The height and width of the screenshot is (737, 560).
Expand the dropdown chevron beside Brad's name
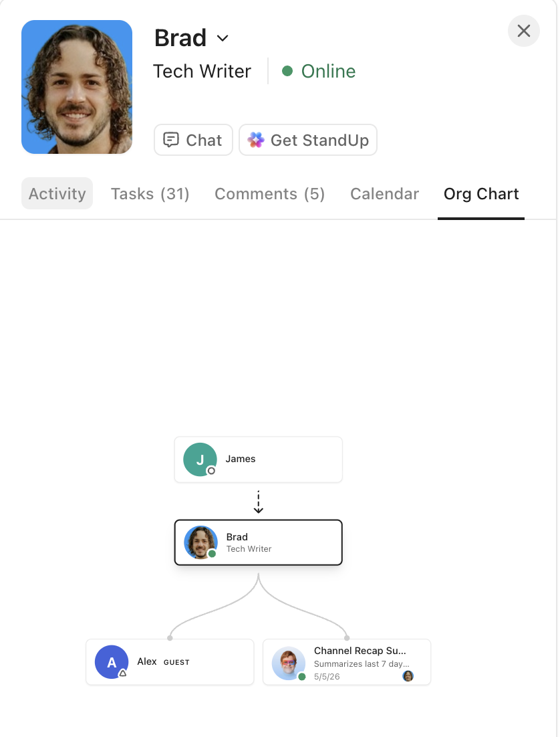(223, 38)
